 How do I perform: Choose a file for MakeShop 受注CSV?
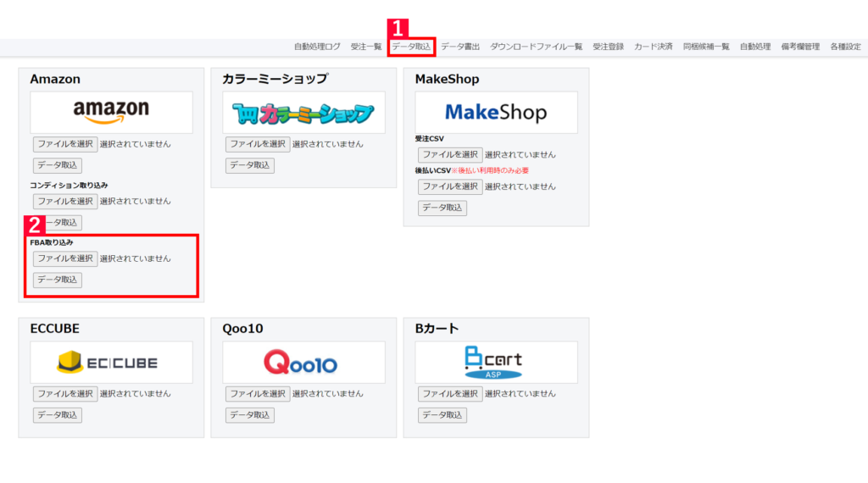(450, 155)
